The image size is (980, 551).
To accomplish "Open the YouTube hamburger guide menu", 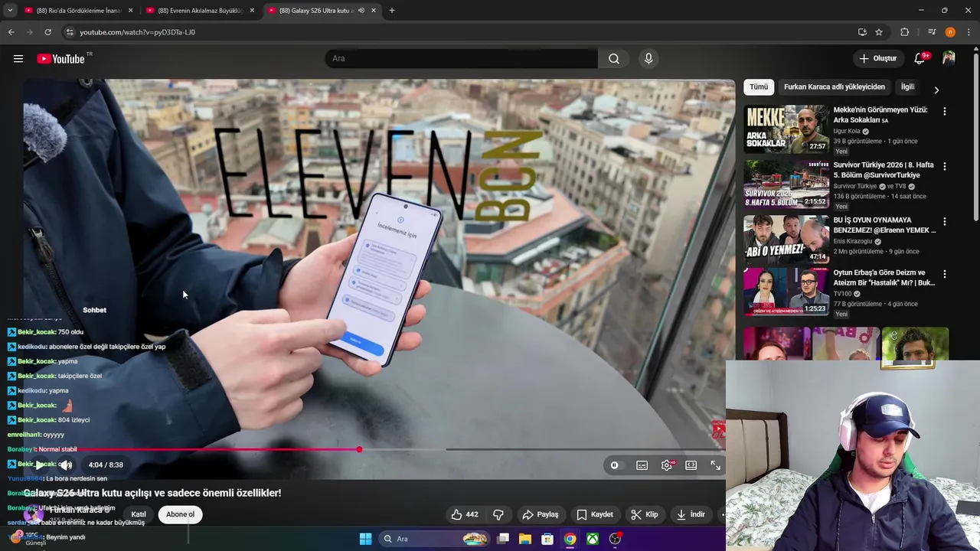I will pyautogui.click(x=18, y=59).
